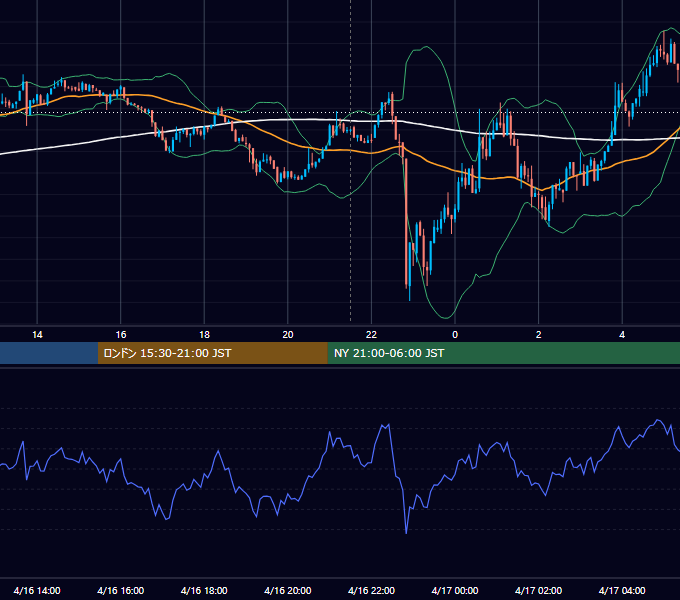Image resolution: width=680 pixels, height=600 pixels.
Task: Click the blue session bar before ロンドン
Action: 49,353
